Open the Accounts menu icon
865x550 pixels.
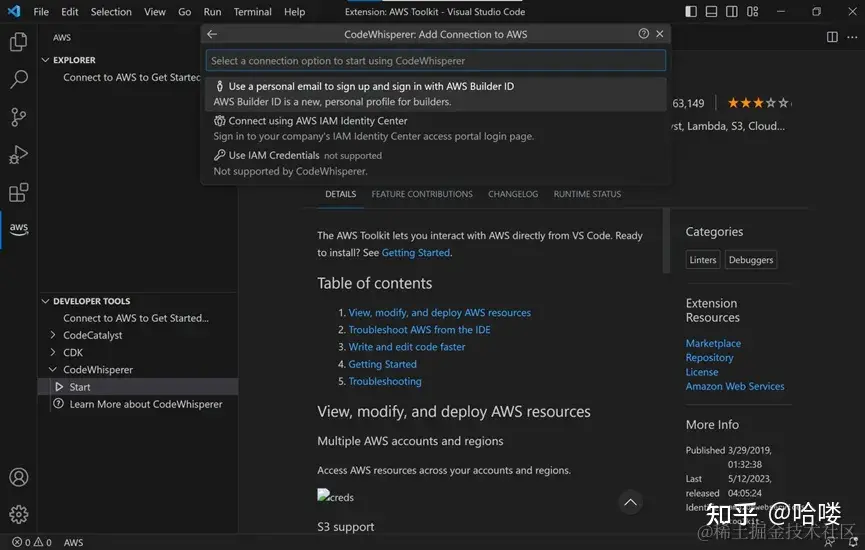(18, 477)
